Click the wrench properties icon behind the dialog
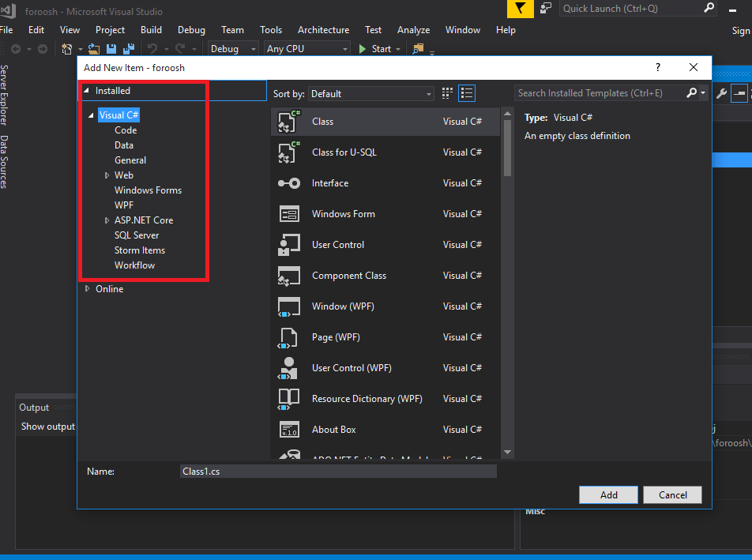The height and width of the screenshot is (560, 752). pyautogui.click(x=721, y=93)
